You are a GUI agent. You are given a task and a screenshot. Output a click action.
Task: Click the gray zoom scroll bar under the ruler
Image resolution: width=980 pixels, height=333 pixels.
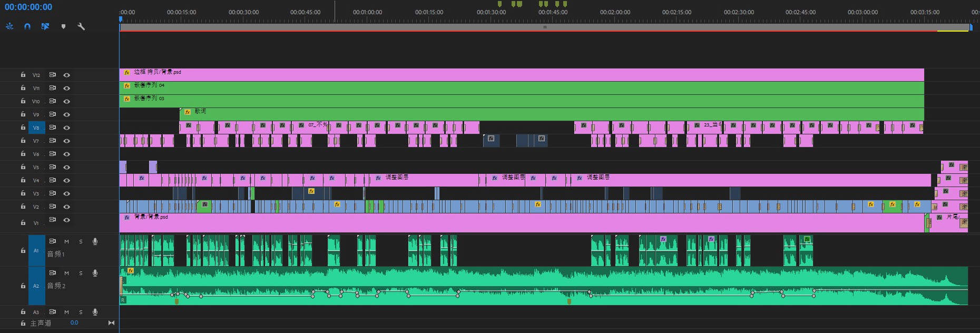coord(545,27)
